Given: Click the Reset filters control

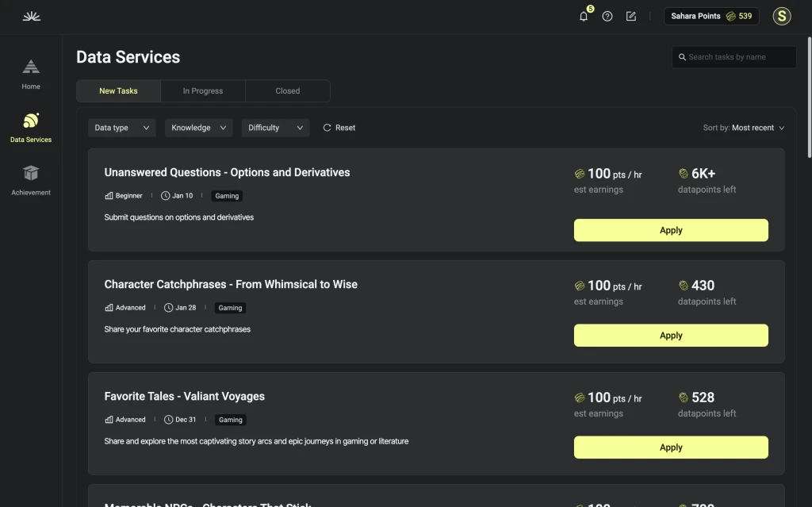Looking at the screenshot, I should coord(339,127).
